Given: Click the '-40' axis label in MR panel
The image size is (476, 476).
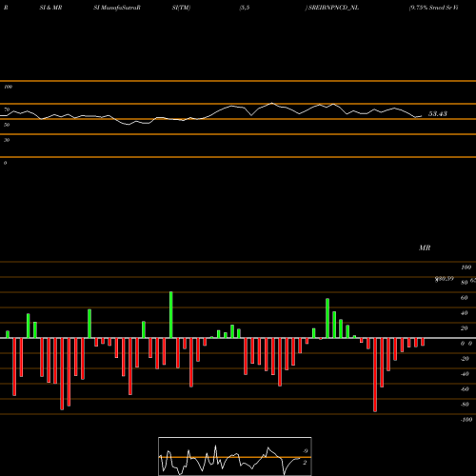Looking at the screenshot, I should [465, 374].
